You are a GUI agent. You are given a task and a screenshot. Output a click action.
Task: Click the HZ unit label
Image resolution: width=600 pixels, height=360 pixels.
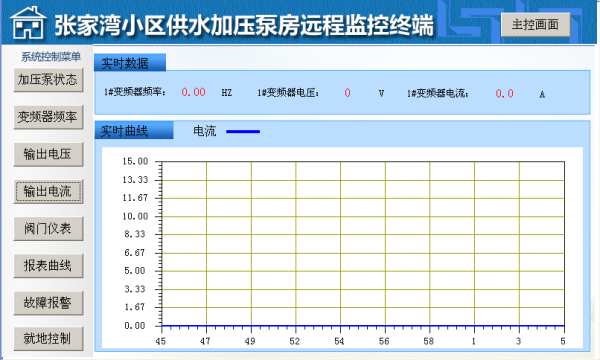point(227,93)
